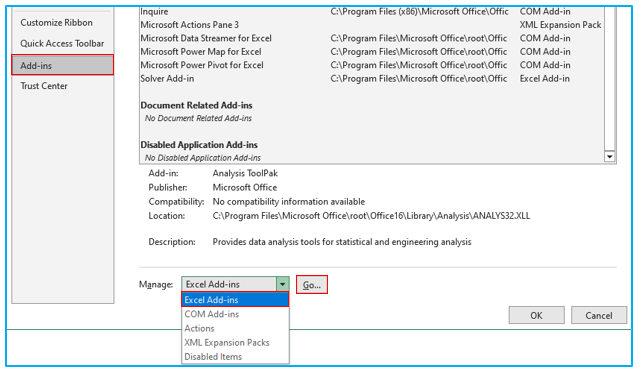Image resolution: width=639 pixels, height=373 pixels.
Task: Choose COM Add-ins from the dropdown list
Action: 235,314
